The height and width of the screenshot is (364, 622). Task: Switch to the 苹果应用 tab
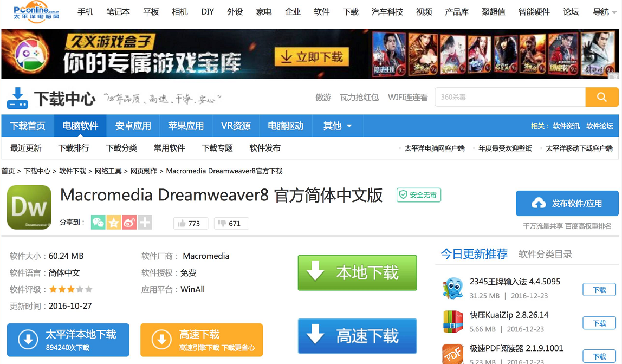186,126
